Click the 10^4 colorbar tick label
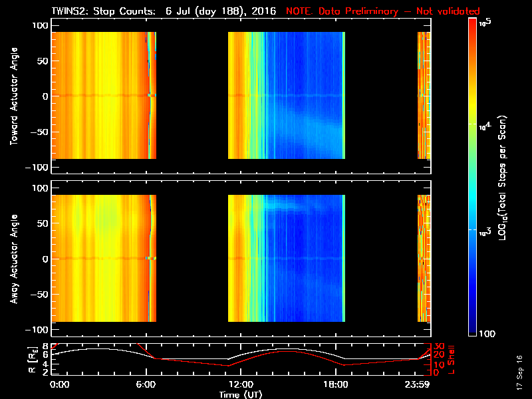Viewport: 532px width, 399px height. coord(485,126)
